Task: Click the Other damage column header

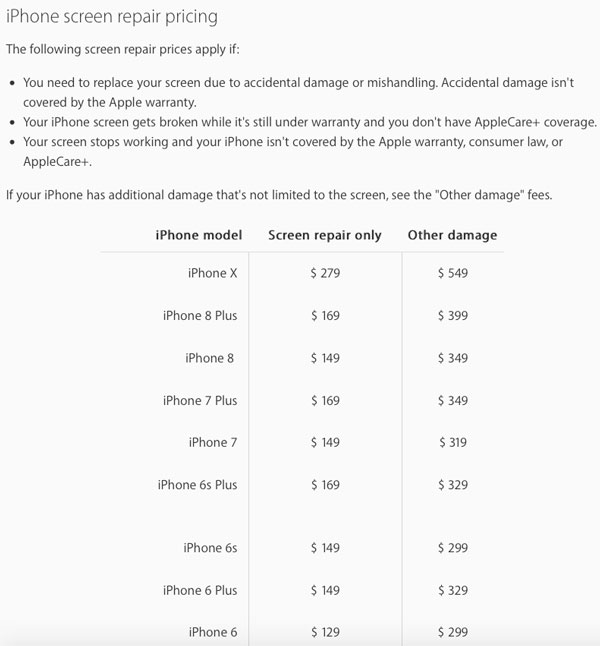Action: [x=452, y=236]
